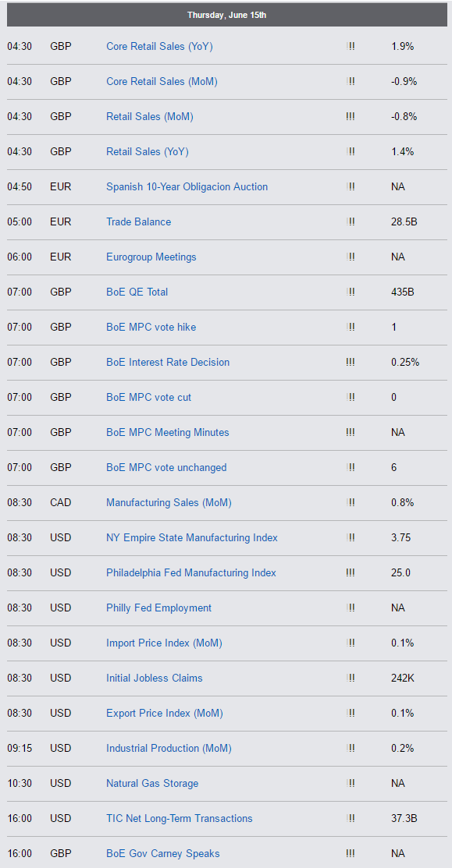The width and height of the screenshot is (452, 868).
Task: Click the Thursday, June 15th header bar
Action: pyautogui.click(x=226, y=15)
